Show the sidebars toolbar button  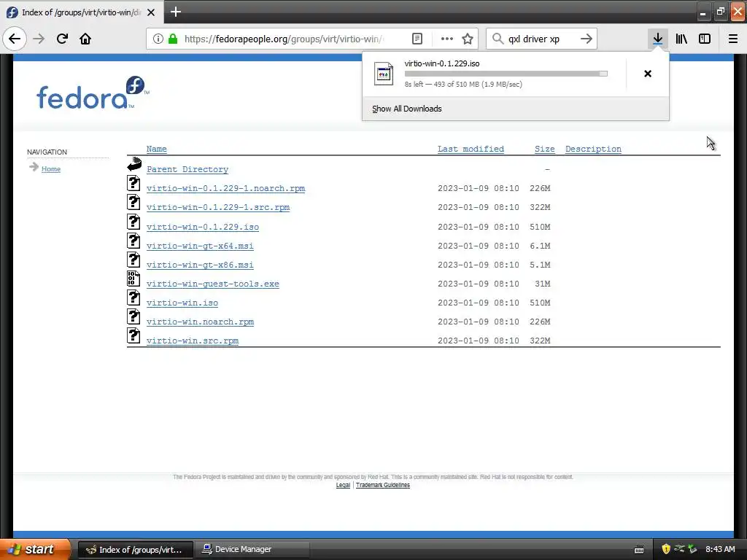[705, 39]
